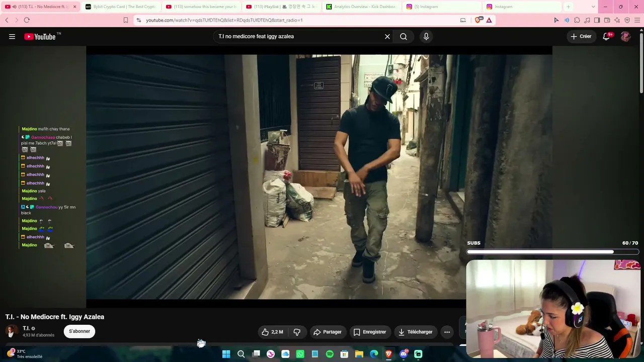This screenshot has width=644, height=362.
Task: Switch to the last Instagram tab
Action: coord(522,7)
